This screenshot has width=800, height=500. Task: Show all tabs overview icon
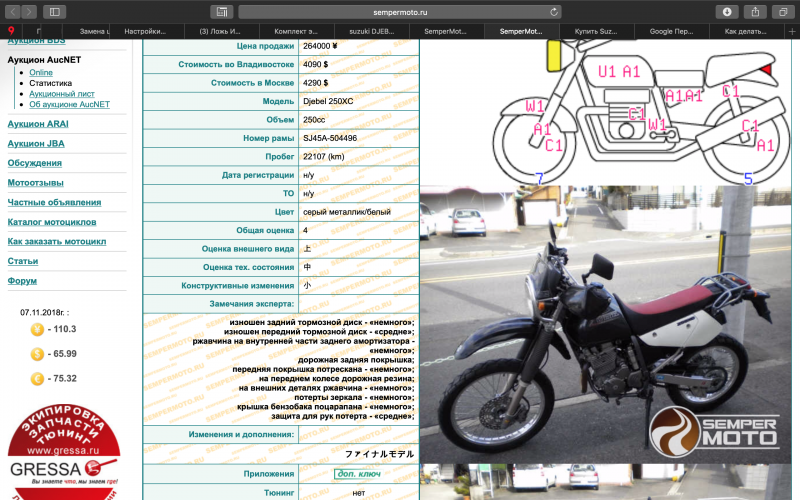[x=783, y=12]
